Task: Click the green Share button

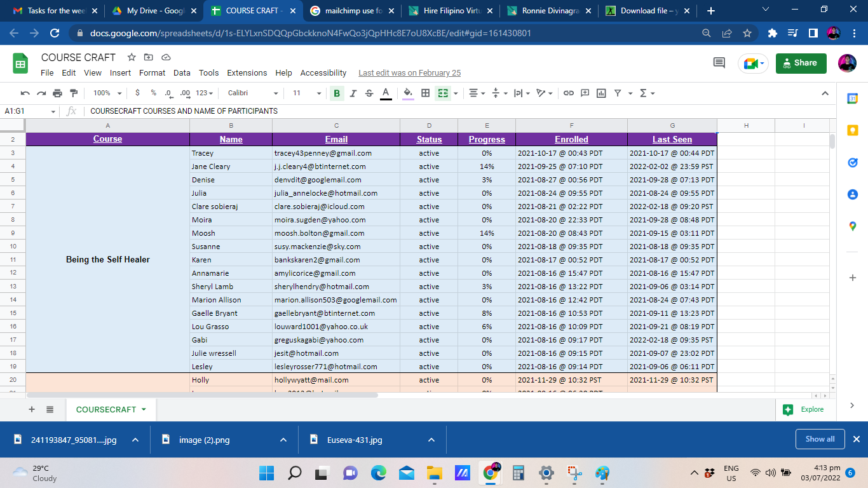Action: coord(801,63)
